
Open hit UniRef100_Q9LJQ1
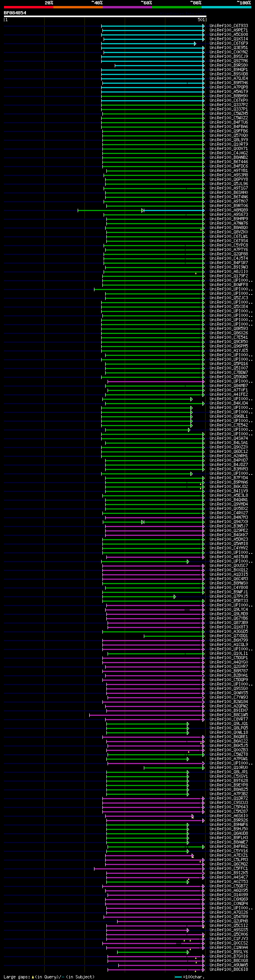(x=229, y=724)
